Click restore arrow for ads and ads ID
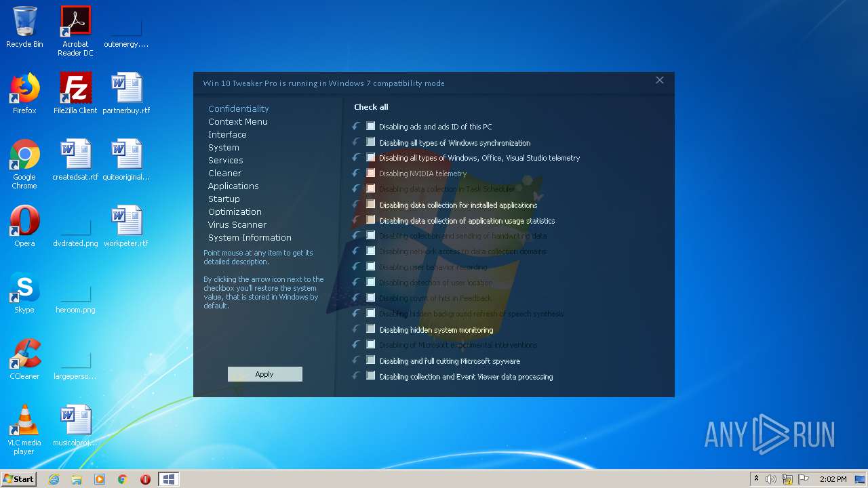 click(x=356, y=126)
